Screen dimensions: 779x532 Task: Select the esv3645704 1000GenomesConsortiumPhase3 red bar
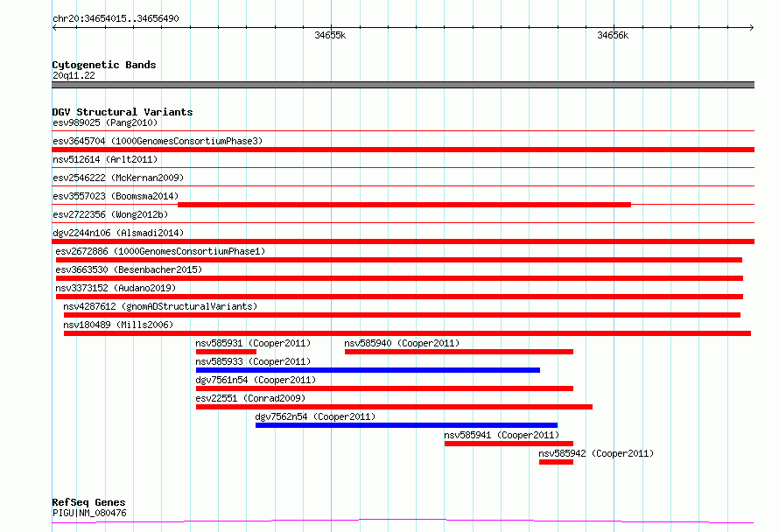(403, 150)
